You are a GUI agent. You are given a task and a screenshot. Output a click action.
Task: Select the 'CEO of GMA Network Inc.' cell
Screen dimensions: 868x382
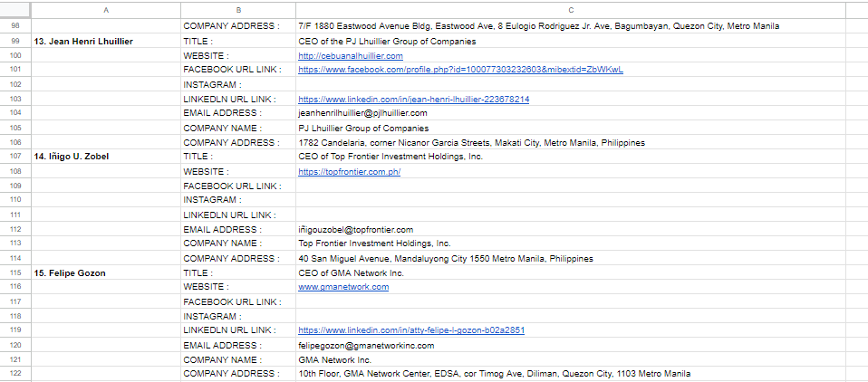[571, 273]
